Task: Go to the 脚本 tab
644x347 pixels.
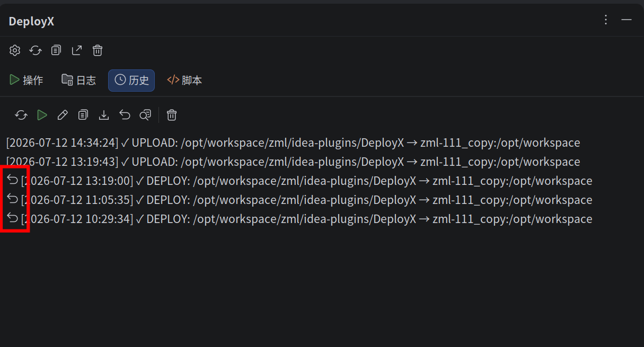Action: point(184,81)
